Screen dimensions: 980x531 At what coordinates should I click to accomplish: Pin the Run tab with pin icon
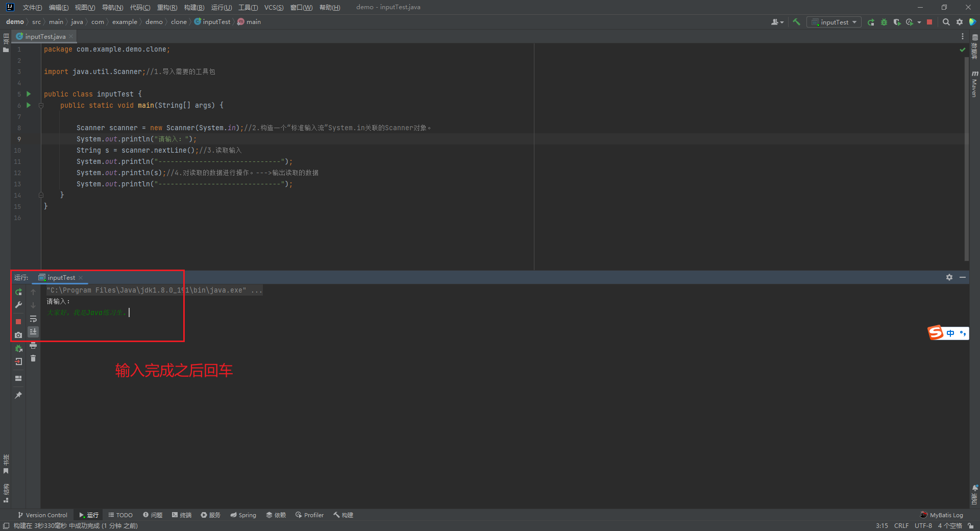click(18, 395)
